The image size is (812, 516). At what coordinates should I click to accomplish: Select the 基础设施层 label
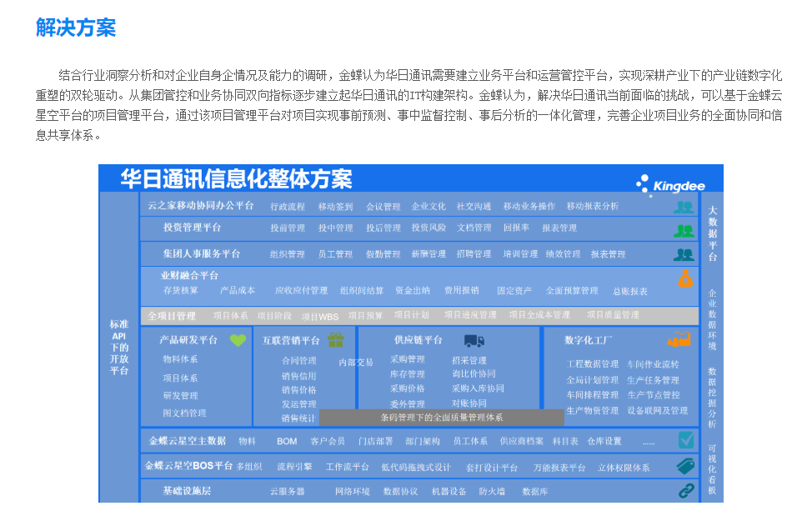coord(187,491)
